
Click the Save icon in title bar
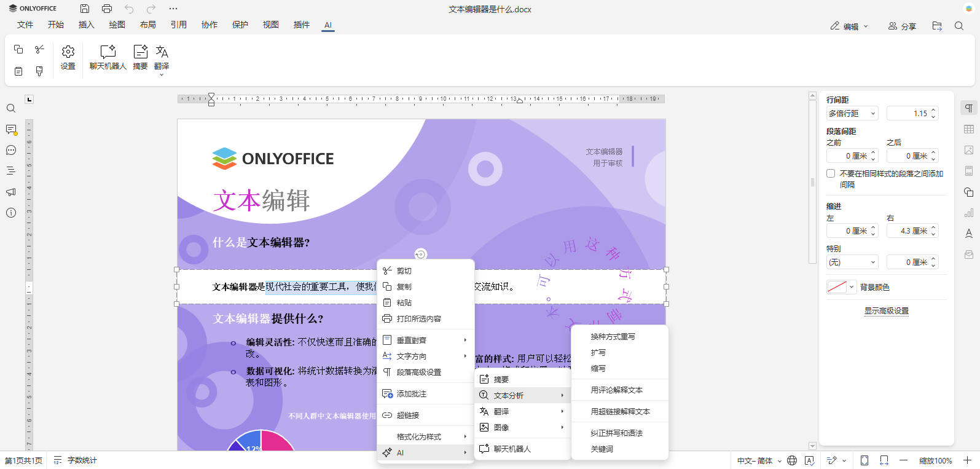point(85,9)
